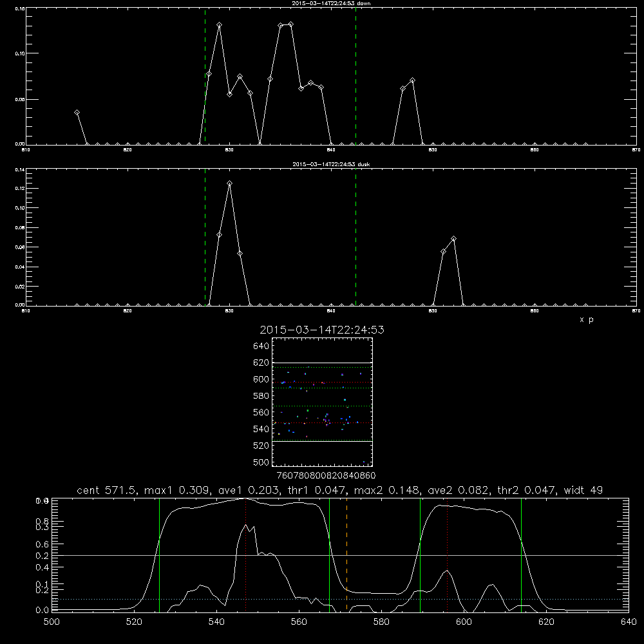Click the 580 x-axis label of the bottom profile plot

coord(381,622)
